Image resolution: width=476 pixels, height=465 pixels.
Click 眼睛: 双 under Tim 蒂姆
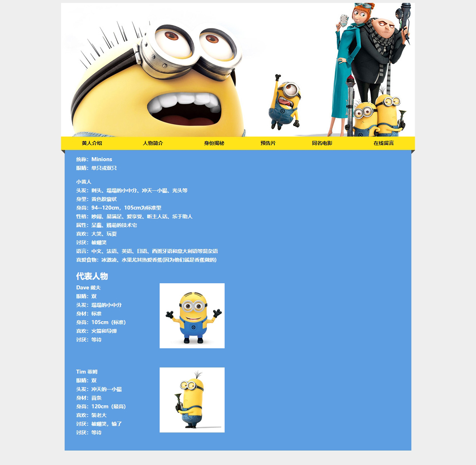(x=86, y=380)
